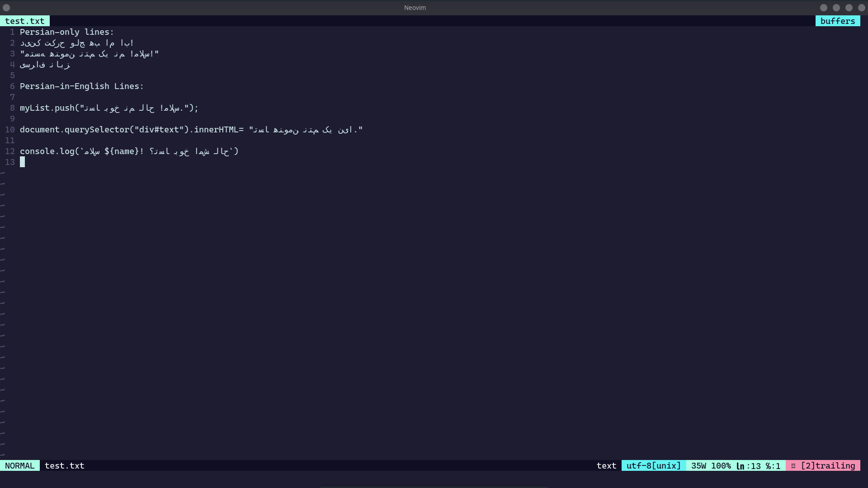Viewport: 868px width, 488px height.
Task: Click the myList.push line of code
Action: point(108,108)
